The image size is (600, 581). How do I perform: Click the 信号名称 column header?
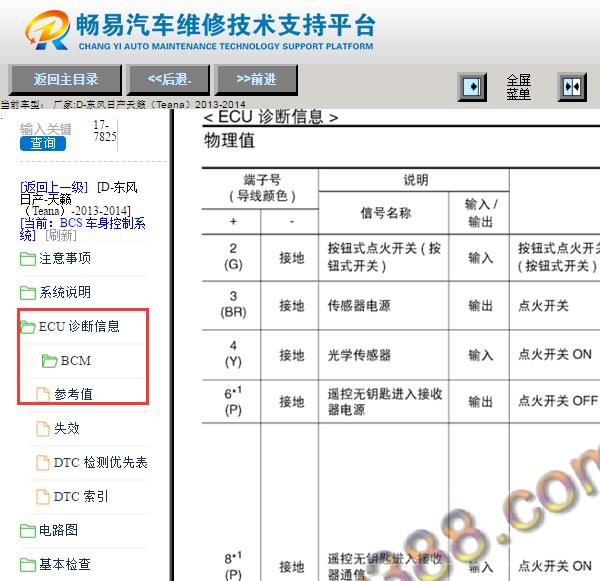(385, 213)
